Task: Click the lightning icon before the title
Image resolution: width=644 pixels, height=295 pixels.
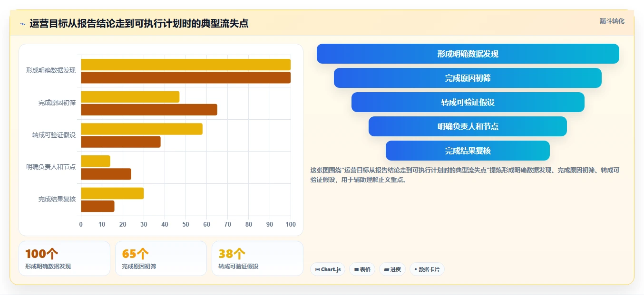Action: click(22, 24)
